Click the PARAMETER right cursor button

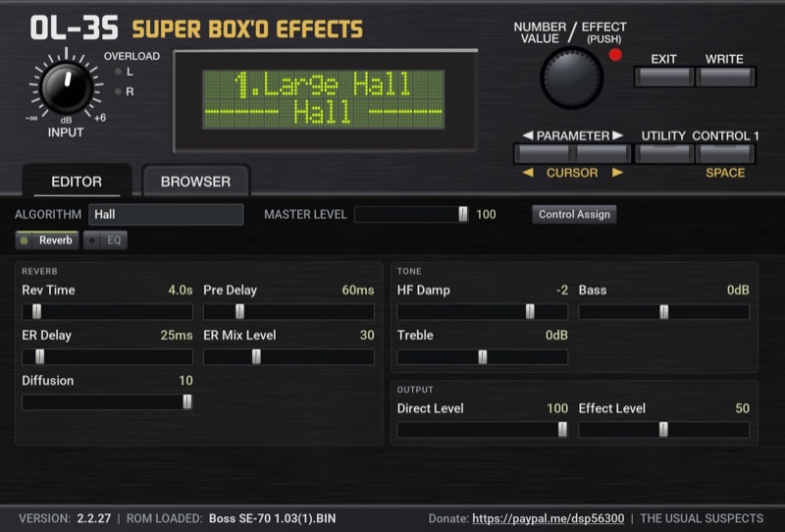pyautogui.click(x=602, y=154)
